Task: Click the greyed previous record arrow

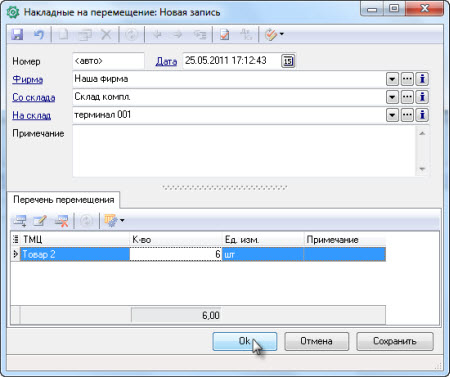Action: click(157, 34)
